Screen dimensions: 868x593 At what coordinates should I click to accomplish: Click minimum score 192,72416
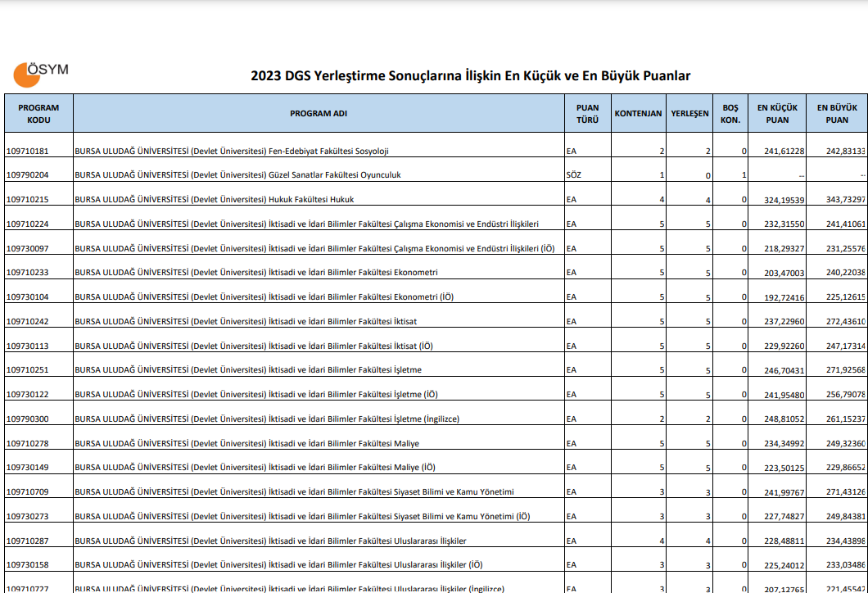(784, 297)
